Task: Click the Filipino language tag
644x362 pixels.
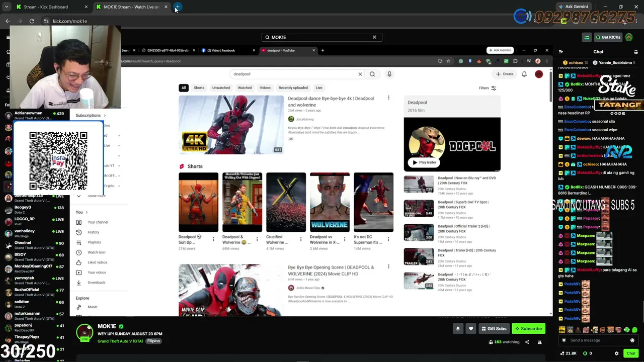Action: coord(153,341)
